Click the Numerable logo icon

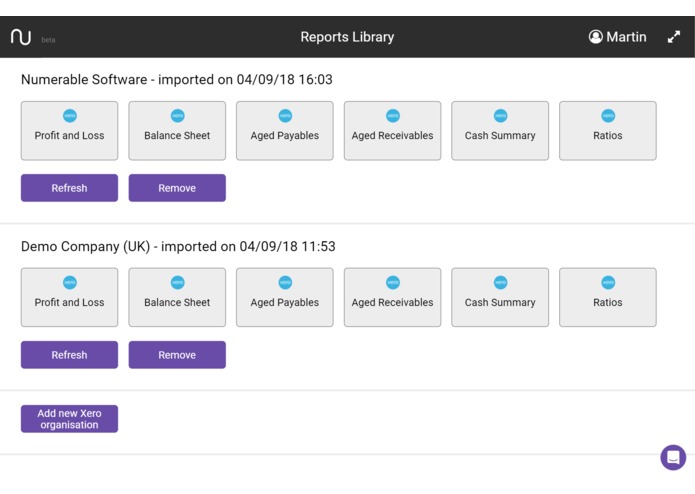21,37
